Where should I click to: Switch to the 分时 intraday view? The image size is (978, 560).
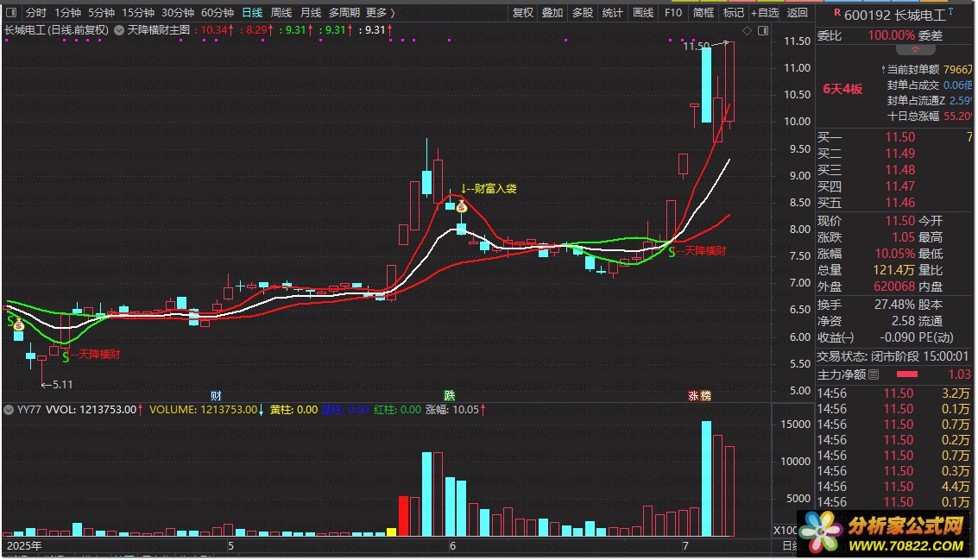click(x=35, y=12)
